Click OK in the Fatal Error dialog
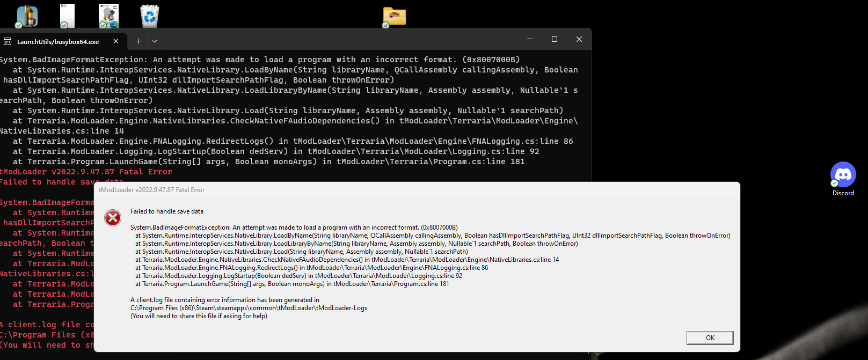The image size is (868, 360). click(x=710, y=337)
